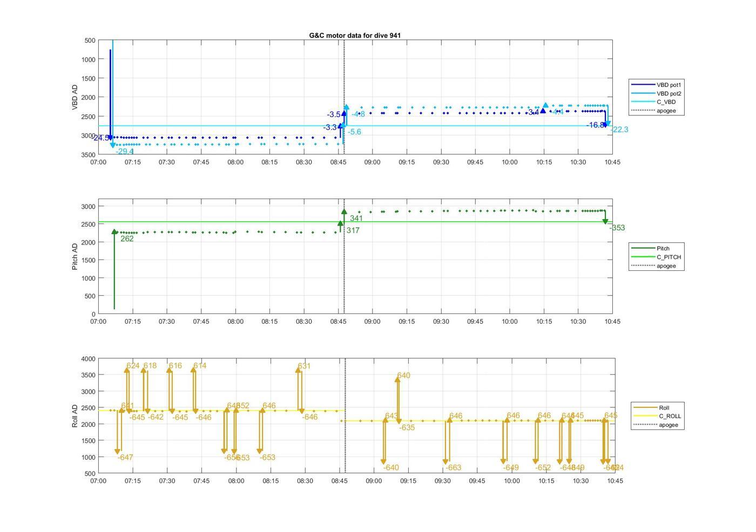Click 'apogee' in the Roll plot legend
Viewport: 756px width, 532px height.
656,425
